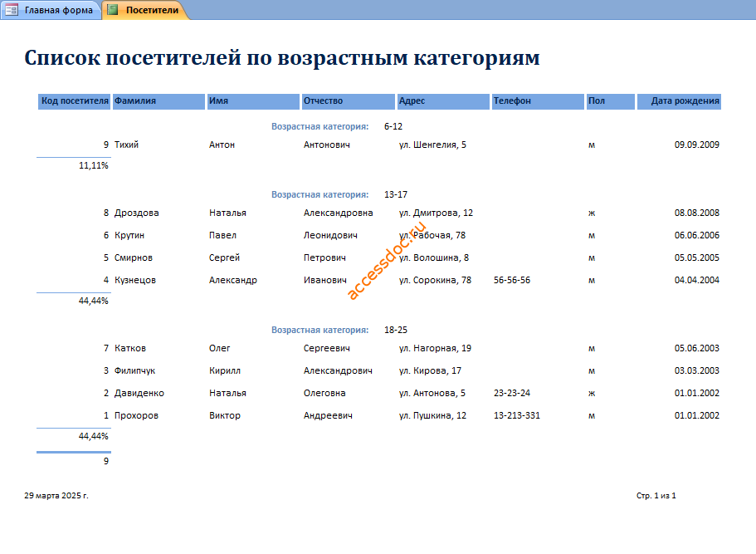
Task: Click the Телефон column header
Action: click(538, 101)
